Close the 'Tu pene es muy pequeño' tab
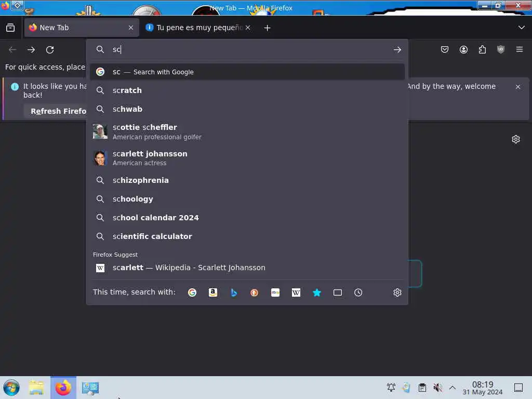Viewport: 532px width, 399px height. click(248, 28)
